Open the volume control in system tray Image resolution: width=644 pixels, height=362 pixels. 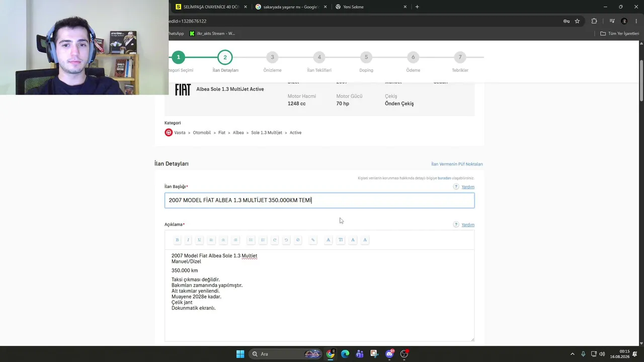point(602,354)
